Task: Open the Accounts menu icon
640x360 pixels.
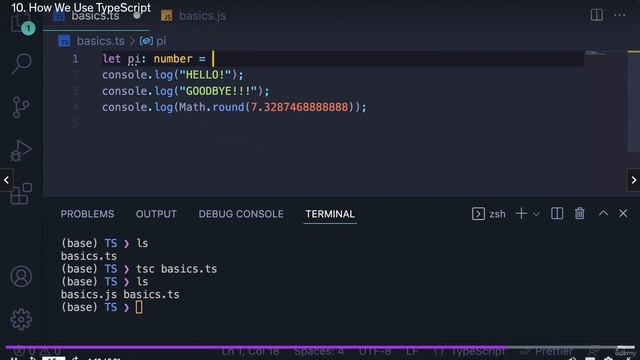Action: [21, 276]
